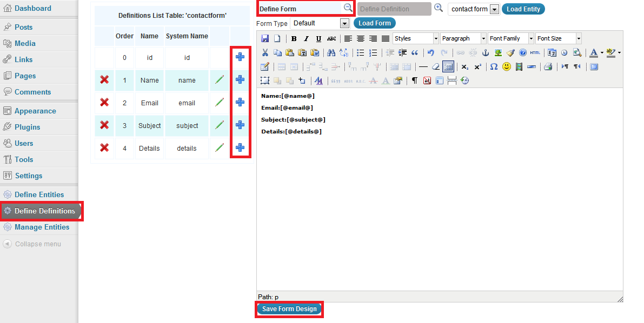The height and width of the screenshot is (323, 644).
Task: Click the Save disk icon in editor toolbar
Action: point(265,38)
